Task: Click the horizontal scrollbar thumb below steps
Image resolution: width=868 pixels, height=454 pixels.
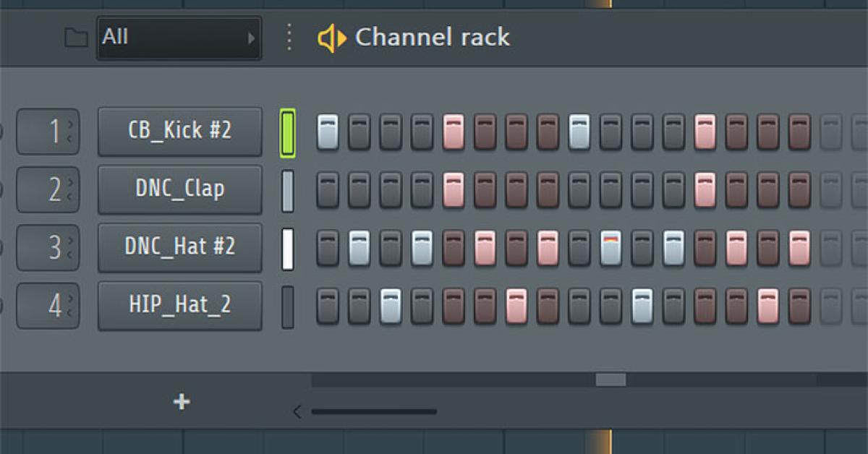Action: (x=610, y=380)
